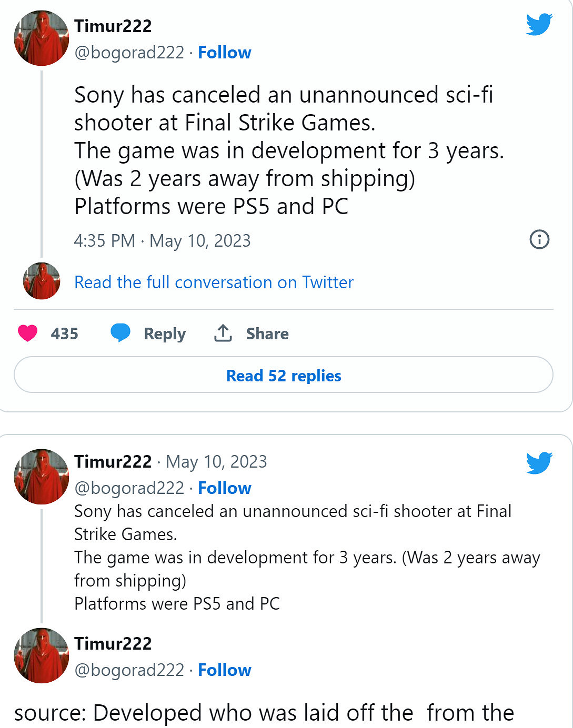Viewport: 573px width, 728px height.
Task: Click the Share upload icon
Action: [x=223, y=333]
